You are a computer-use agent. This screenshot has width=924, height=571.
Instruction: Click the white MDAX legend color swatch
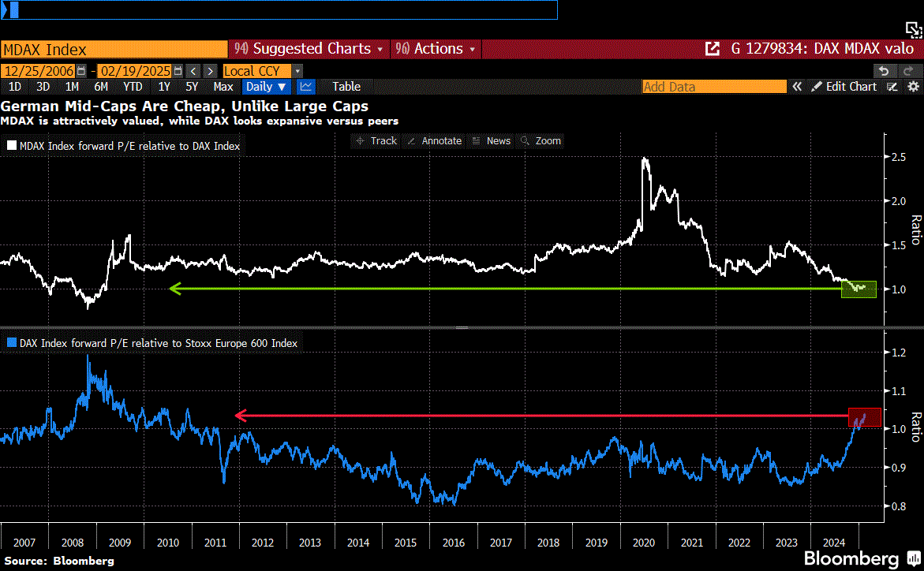[12, 146]
